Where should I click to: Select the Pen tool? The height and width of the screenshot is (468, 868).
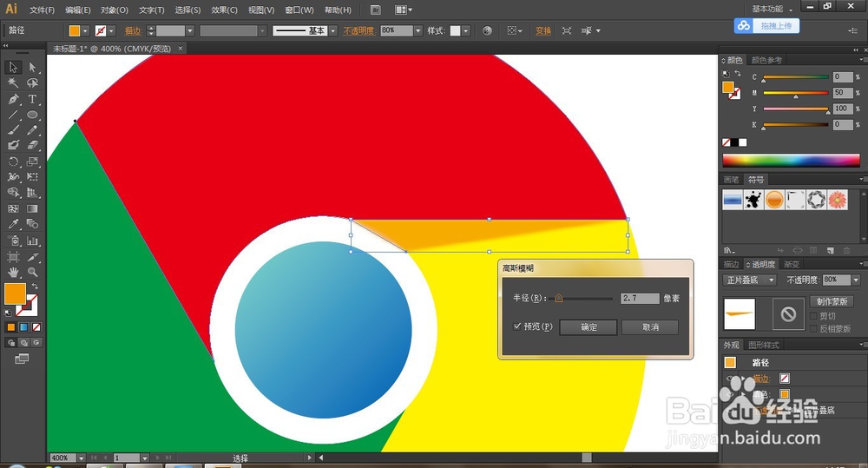pos(13,99)
